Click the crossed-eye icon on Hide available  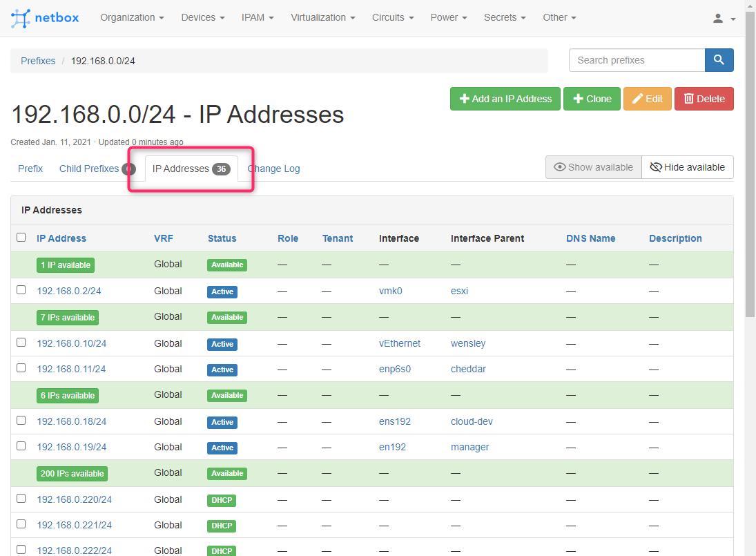point(655,166)
